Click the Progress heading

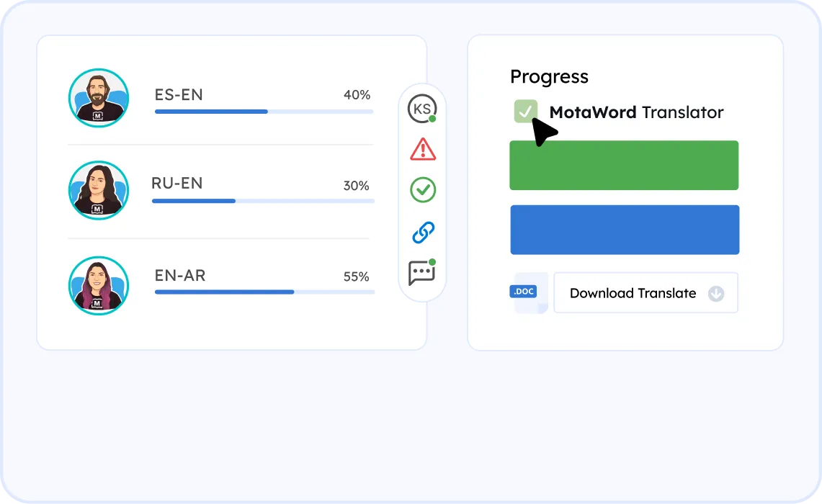click(549, 77)
